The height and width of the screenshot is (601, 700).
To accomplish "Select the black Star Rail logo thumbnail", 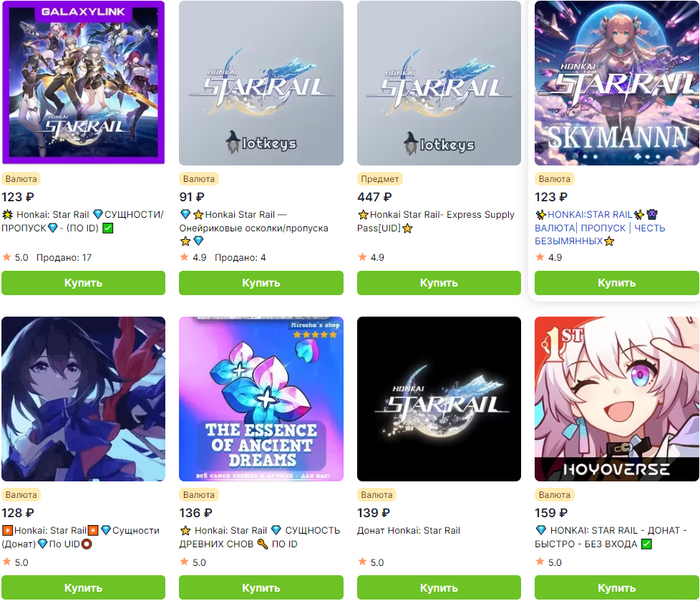I will click(x=439, y=399).
